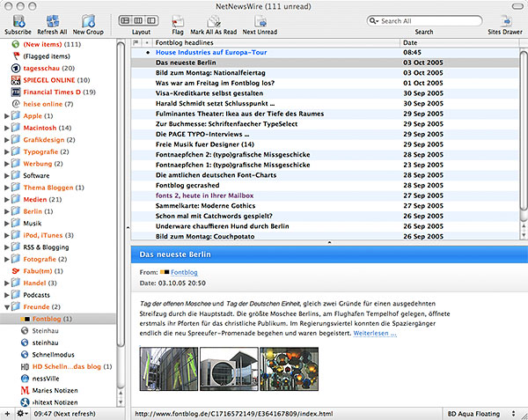Viewport: 528px width, 420px height.
Task: Select the third layout option button
Action: tap(151, 21)
